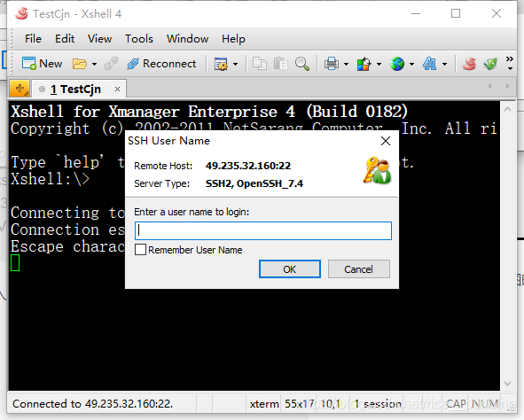Click the grayed Disconnect link icon
This screenshot has width=524, height=420.
click(x=111, y=64)
